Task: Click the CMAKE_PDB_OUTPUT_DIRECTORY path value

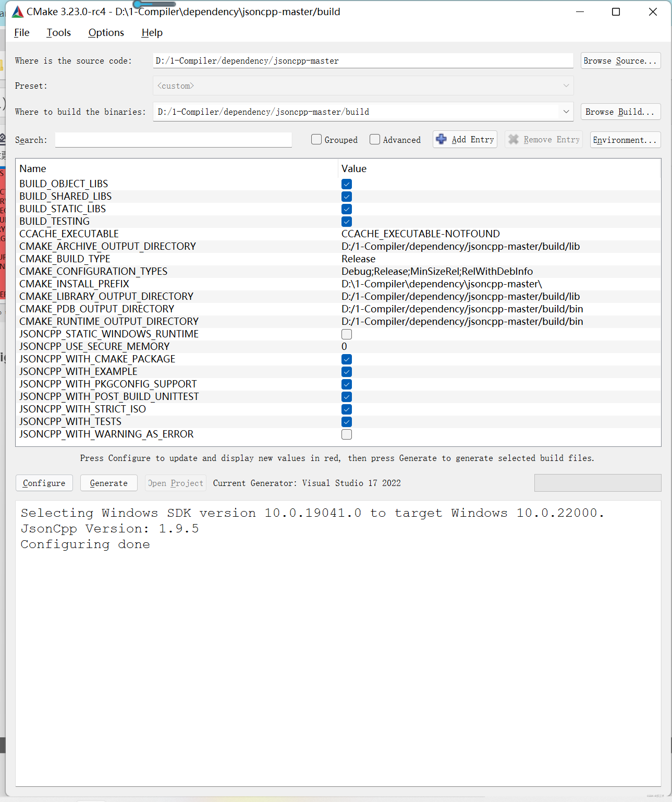Action: pos(462,309)
